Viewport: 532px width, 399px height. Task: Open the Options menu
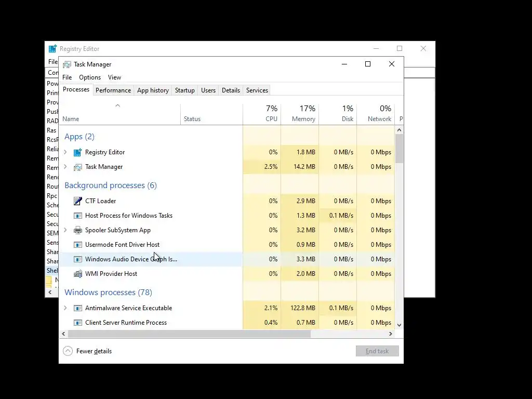coord(90,77)
